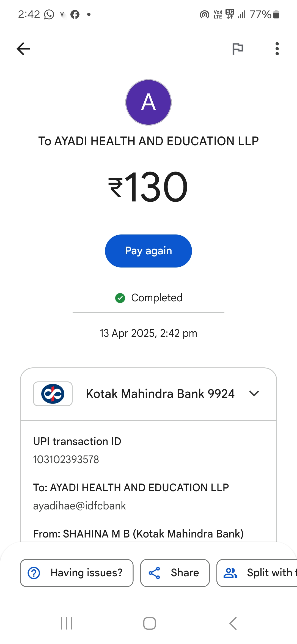
Task: Tap the Split with friends button
Action: (x=257, y=573)
